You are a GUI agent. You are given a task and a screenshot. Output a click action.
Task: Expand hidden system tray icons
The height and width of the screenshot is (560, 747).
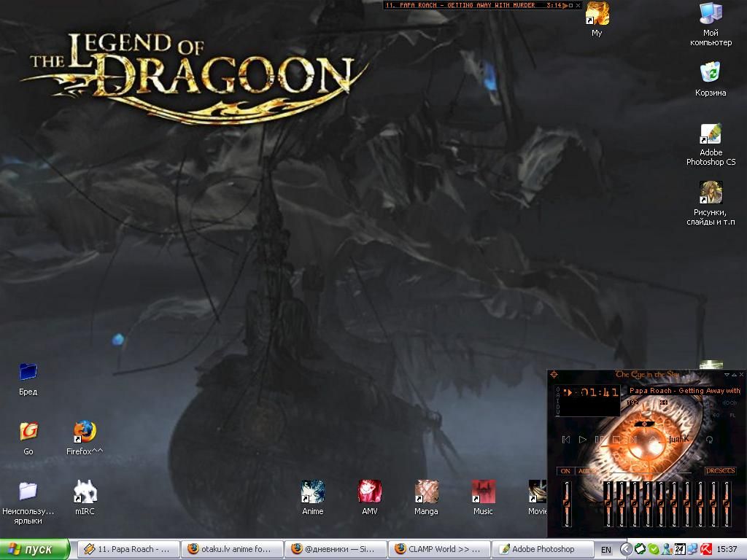(x=627, y=549)
